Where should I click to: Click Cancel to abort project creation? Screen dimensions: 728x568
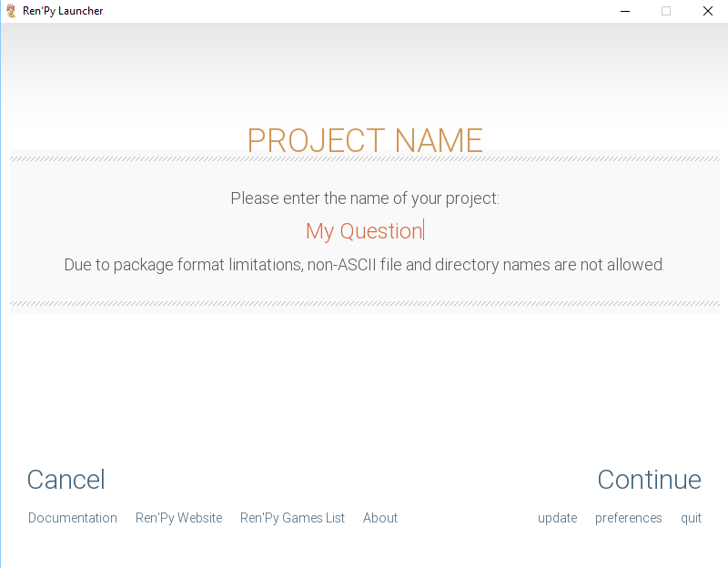(x=66, y=480)
